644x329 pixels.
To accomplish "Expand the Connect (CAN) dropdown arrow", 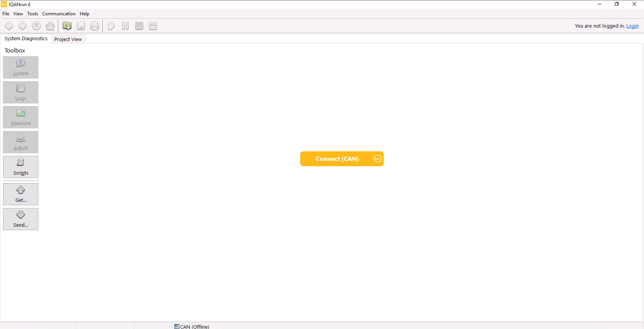I will point(378,159).
